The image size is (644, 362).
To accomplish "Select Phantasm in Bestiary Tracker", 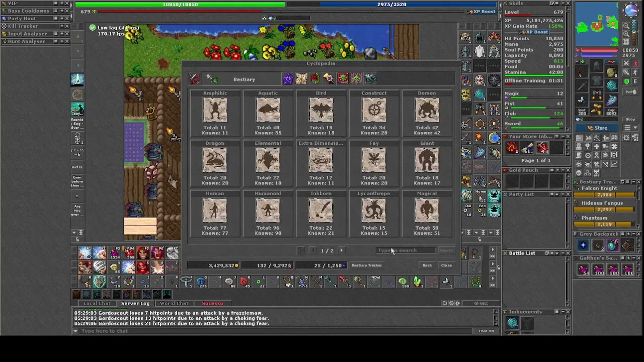I will pyautogui.click(x=605, y=222).
